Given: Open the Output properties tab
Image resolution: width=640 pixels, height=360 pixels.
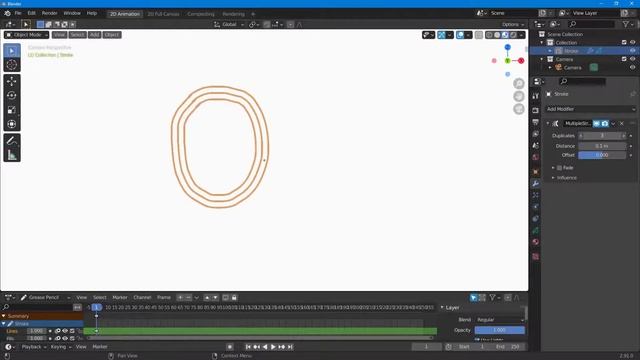Looking at the screenshot, I should [x=536, y=122].
